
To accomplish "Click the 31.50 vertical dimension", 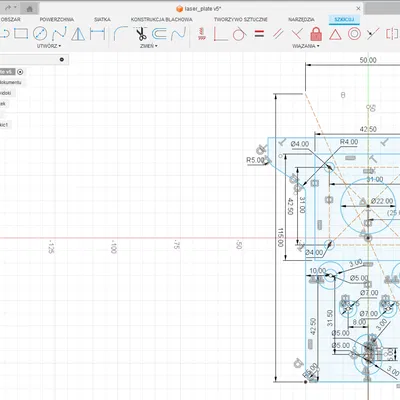I will (330, 318).
